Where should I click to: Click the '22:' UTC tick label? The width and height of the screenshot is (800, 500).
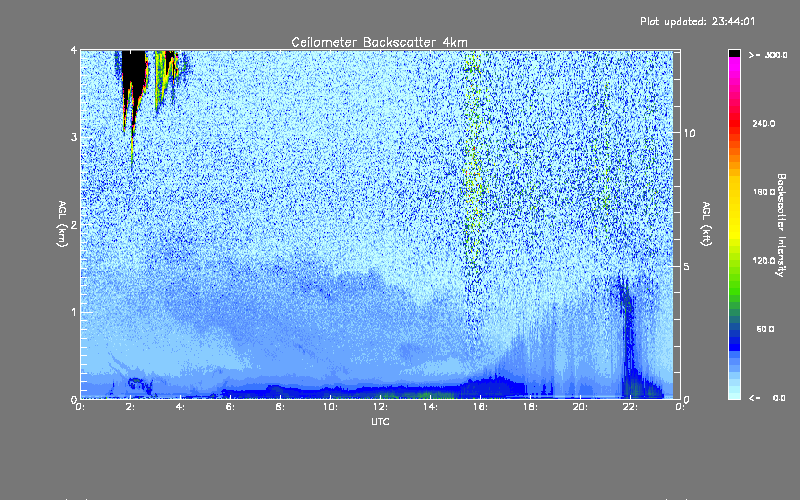tap(630, 407)
